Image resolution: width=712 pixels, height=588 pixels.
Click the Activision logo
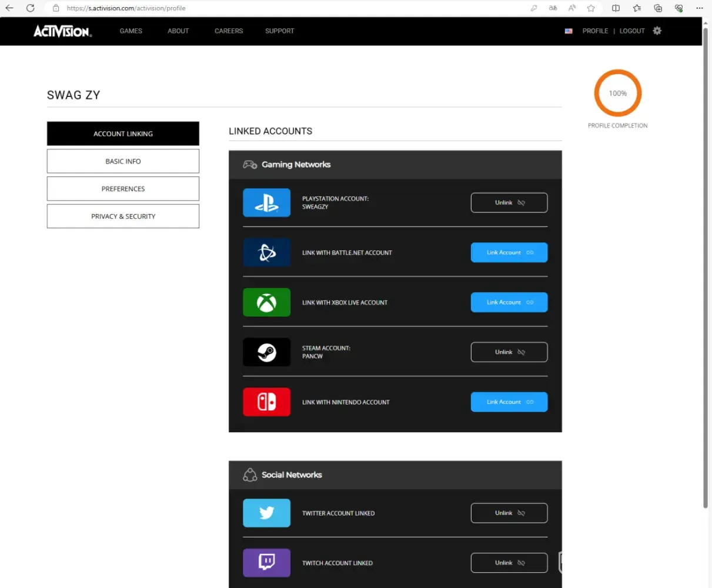62,31
